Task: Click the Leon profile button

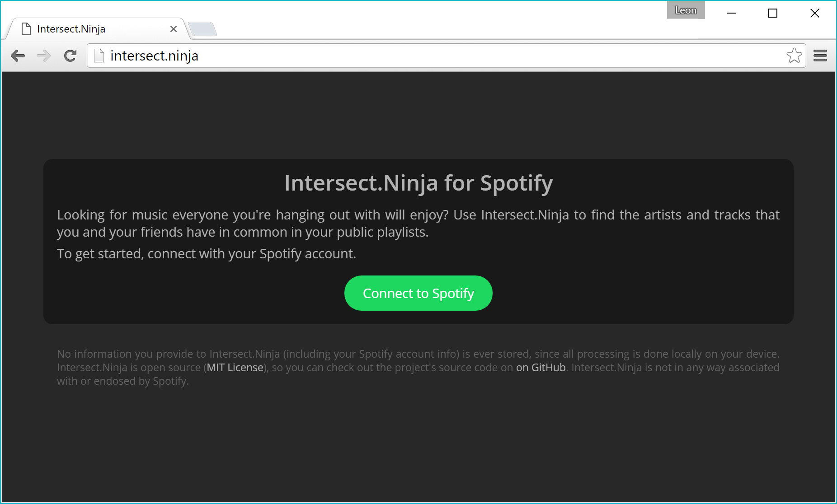Action: tap(686, 10)
